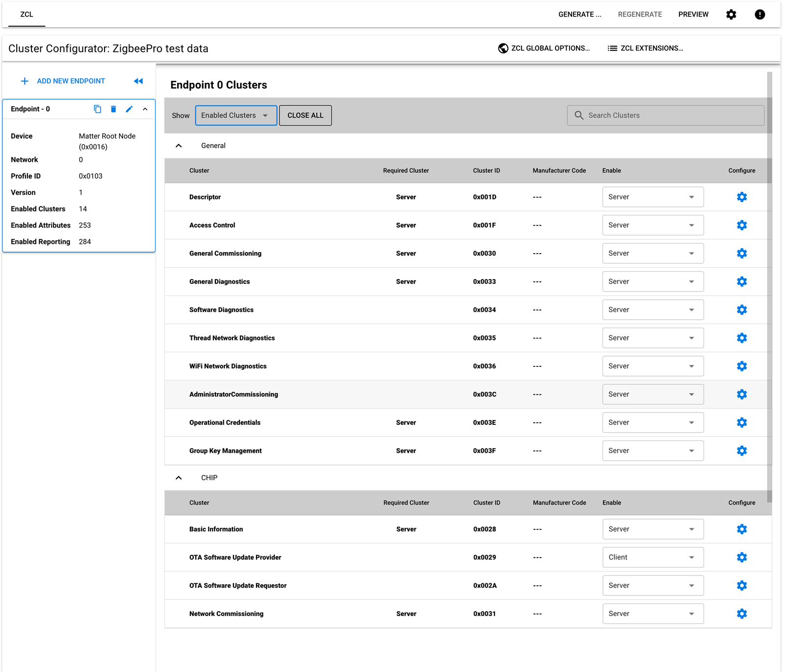Open Enable dropdown for WiFi Network Diagnostics

coord(653,366)
